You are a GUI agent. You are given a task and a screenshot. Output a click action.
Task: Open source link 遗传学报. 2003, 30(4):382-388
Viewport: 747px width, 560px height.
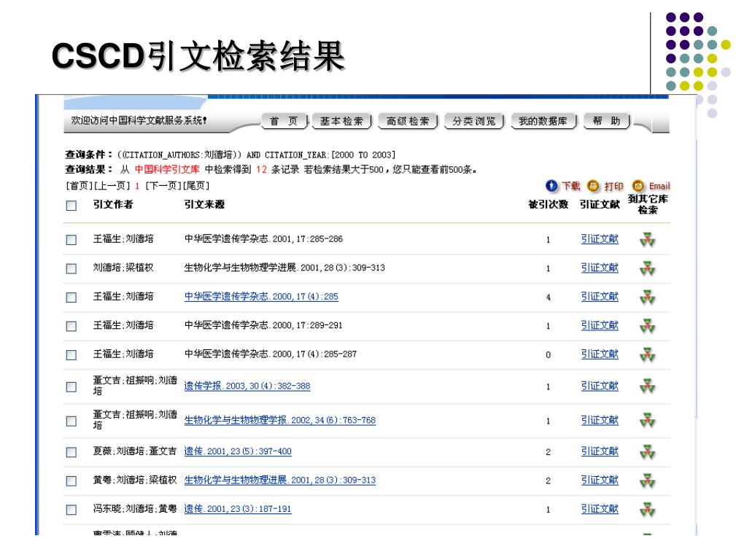coord(247,386)
